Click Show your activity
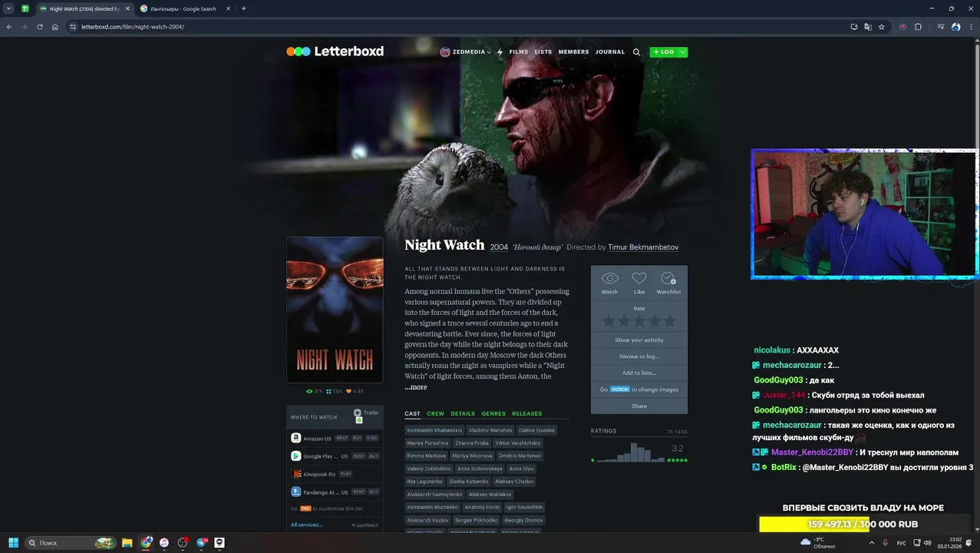The width and height of the screenshot is (980, 553). coord(639,339)
